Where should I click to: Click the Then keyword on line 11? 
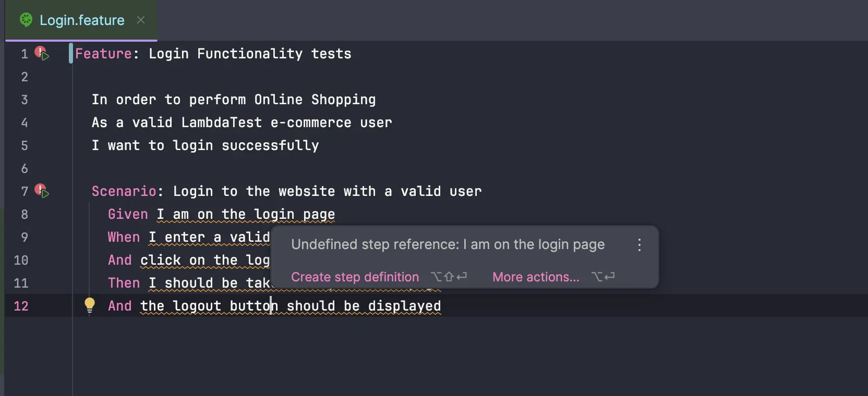click(x=123, y=283)
